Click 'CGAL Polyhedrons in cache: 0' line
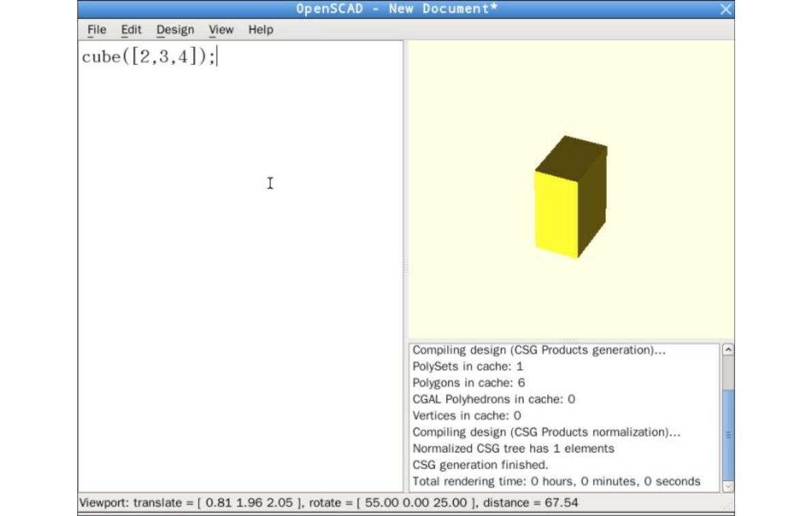The width and height of the screenshot is (812, 516). pyautogui.click(x=493, y=399)
